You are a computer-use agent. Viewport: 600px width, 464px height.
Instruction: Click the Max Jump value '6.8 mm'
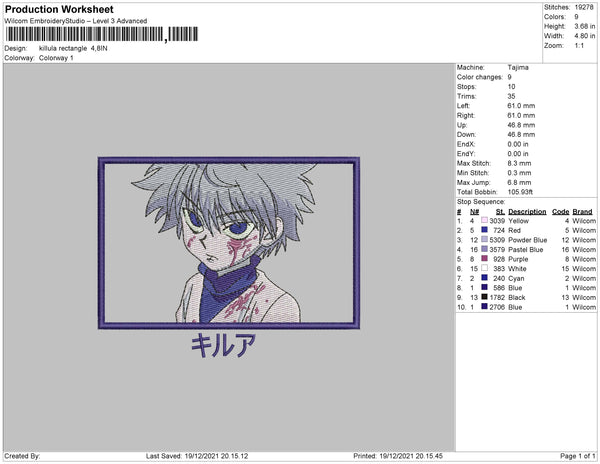point(519,182)
